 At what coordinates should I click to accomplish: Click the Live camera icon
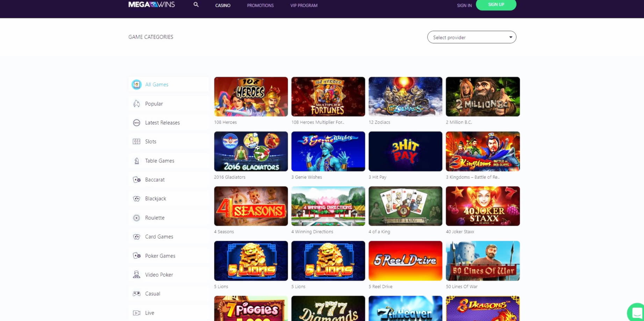[137, 313]
